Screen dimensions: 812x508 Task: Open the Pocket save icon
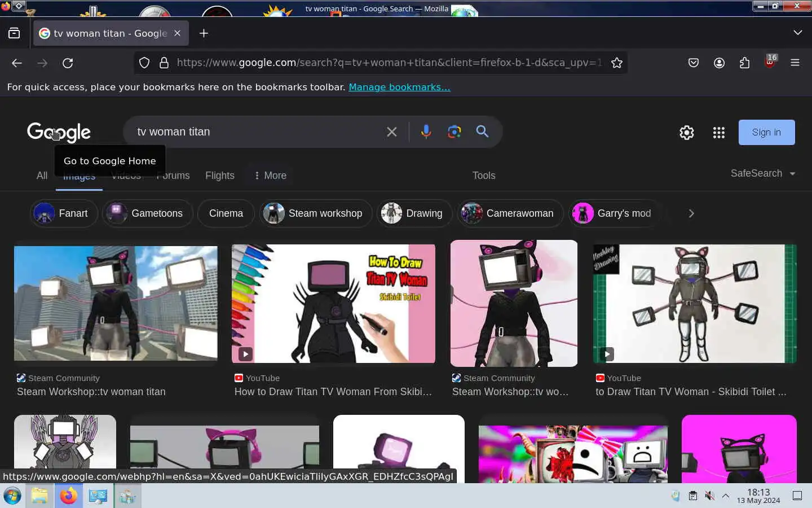[x=694, y=63]
